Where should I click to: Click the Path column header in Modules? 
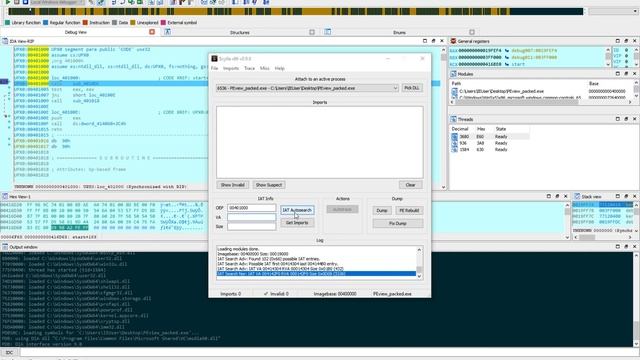pyautogui.click(x=456, y=83)
